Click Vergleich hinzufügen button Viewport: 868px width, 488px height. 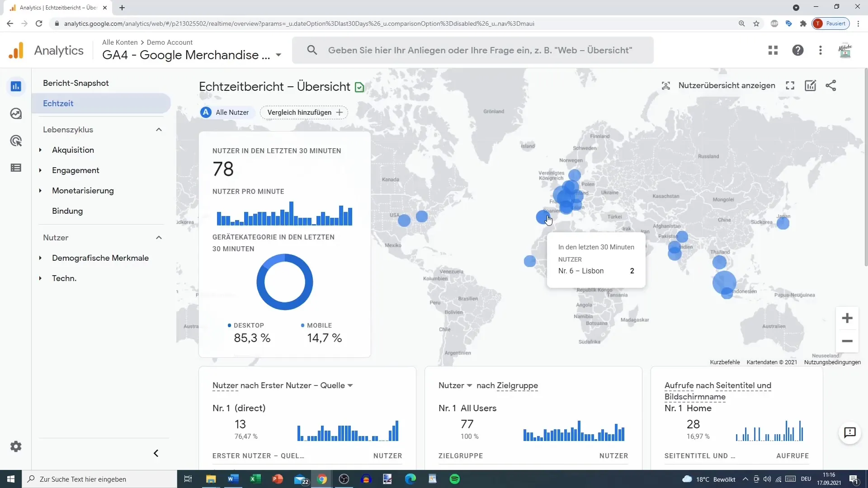tap(304, 113)
